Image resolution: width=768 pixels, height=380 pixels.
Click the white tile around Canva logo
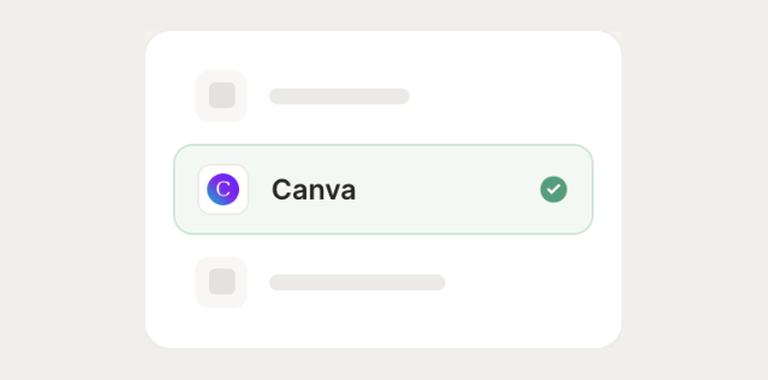click(x=223, y=190)
